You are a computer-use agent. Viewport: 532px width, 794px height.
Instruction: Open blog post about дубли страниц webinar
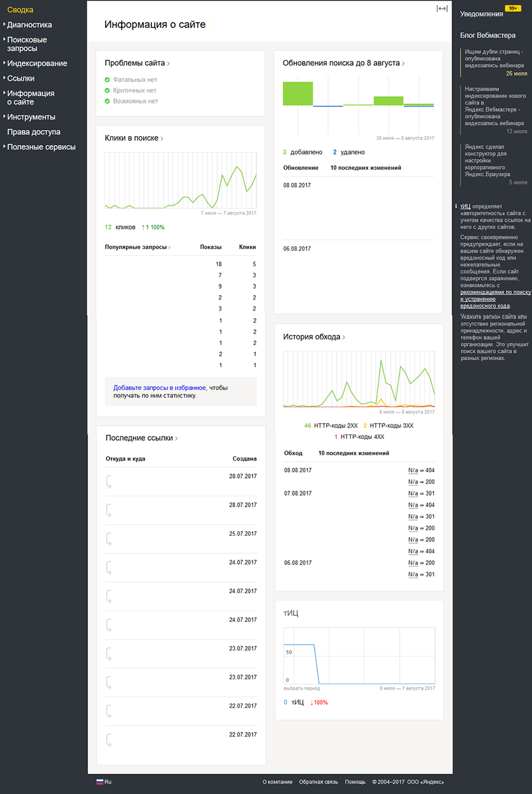(x=494, y=58)
